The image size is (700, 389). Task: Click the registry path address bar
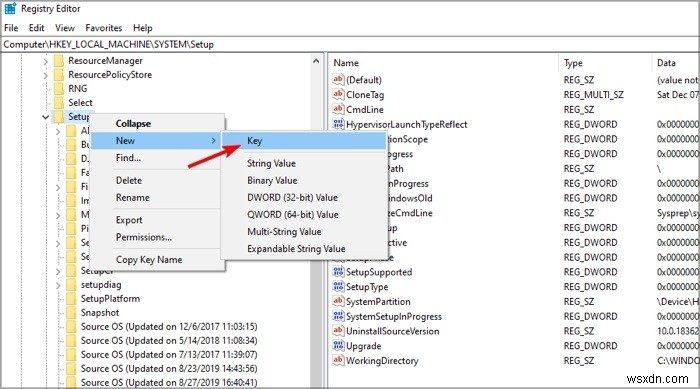[350, 44]
